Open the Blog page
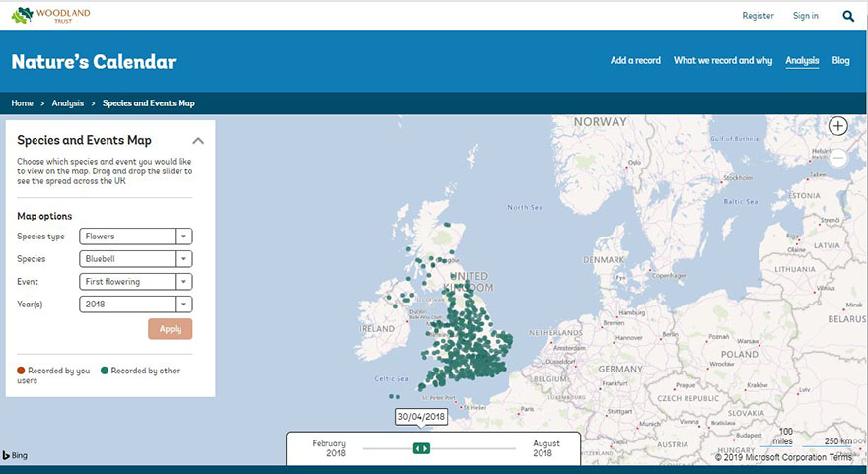Screen dimensions: 868x474 coord(840,61)
